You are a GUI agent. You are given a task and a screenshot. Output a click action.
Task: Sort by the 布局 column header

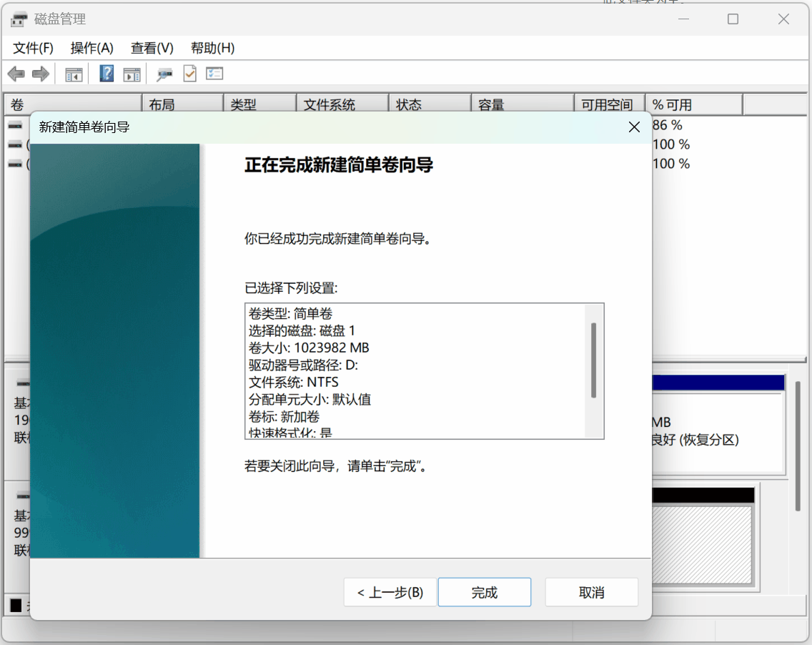pyautogui.click(x=183, y=104)
